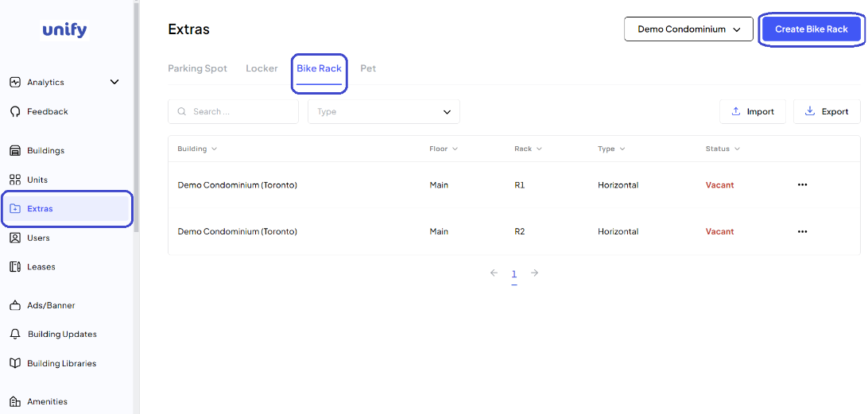The image size is (868, 414).
Task: Switch to the Locker tab
Action: click(262, 68)
